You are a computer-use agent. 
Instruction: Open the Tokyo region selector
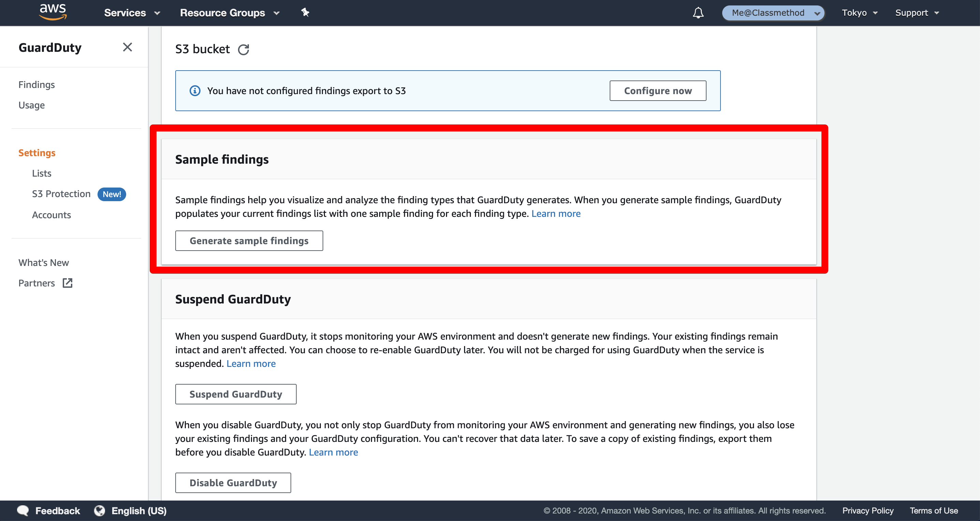[859, 13]
